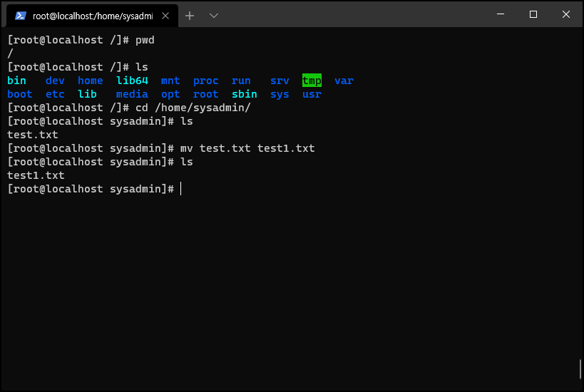The width and height of the screenshot is (584, 392).
Task: Click the 'pwd' command text
Action: click(145, 40)
